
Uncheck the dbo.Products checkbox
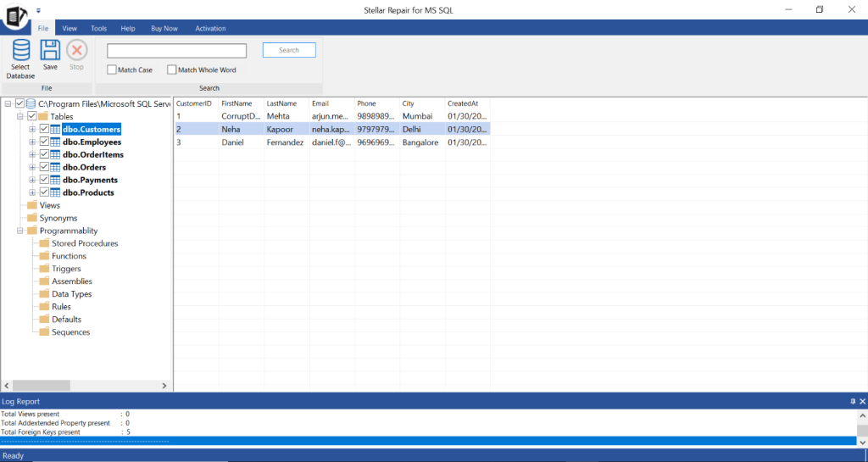[44, 192]
